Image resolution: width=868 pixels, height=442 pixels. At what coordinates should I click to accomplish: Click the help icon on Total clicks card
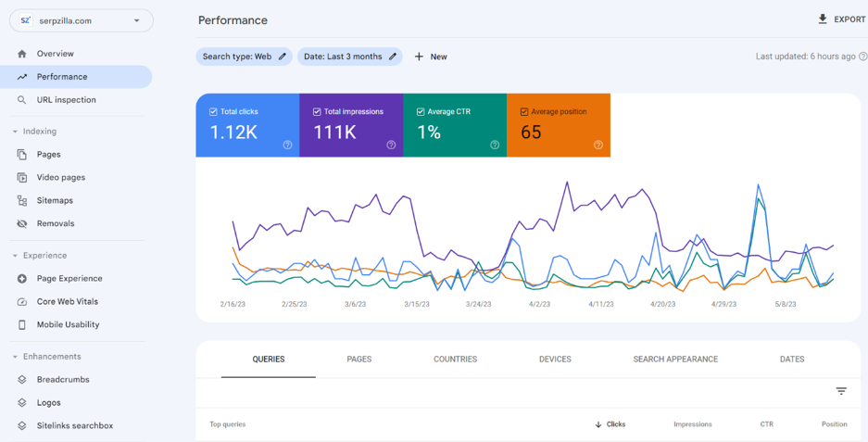(287, 145)
